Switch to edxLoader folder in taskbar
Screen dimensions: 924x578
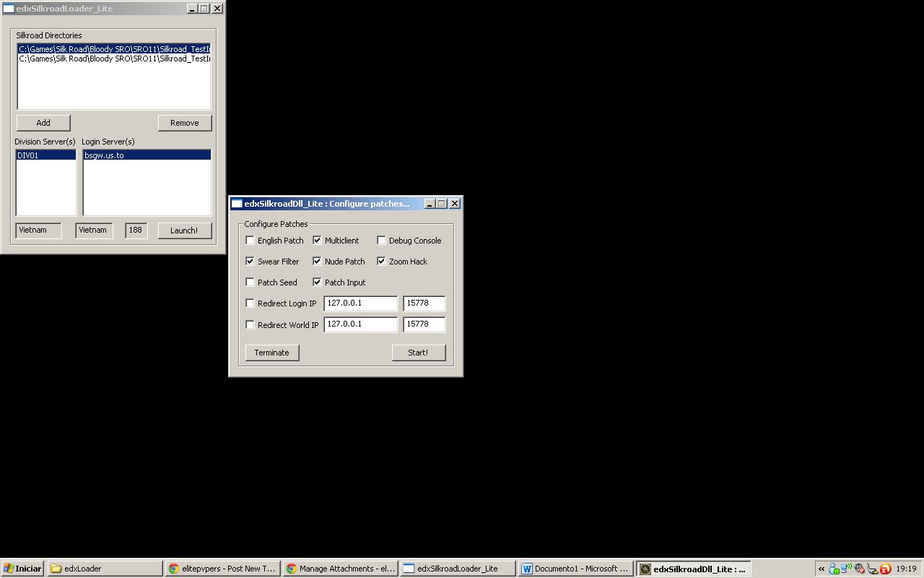[105, 569]
